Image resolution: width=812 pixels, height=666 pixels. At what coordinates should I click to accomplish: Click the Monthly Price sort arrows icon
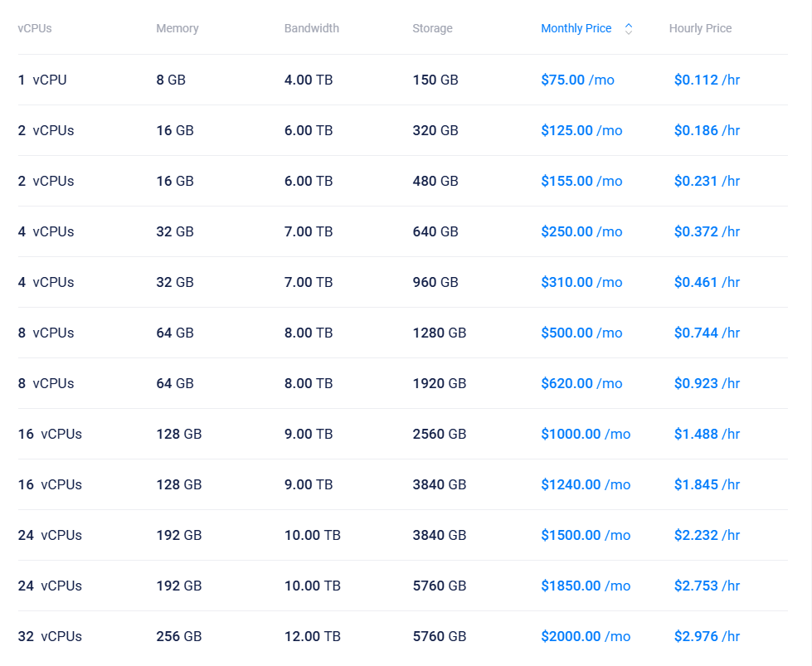(x=629, y=29)
